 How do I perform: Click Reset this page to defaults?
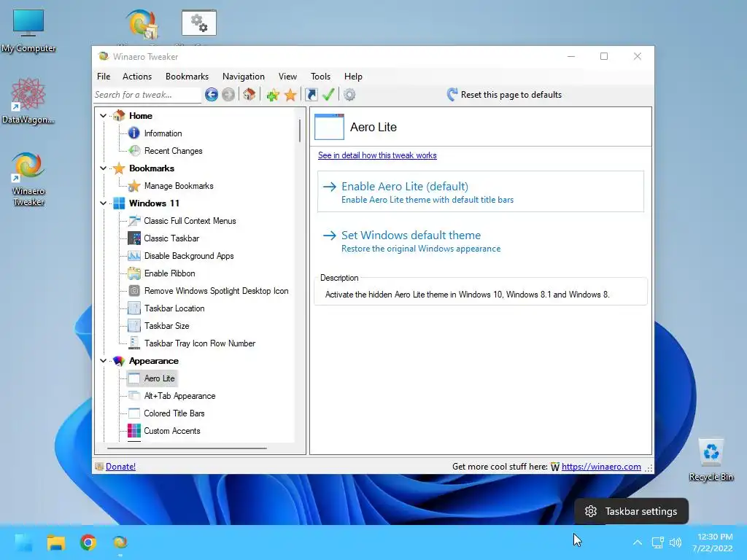point(505,95)
